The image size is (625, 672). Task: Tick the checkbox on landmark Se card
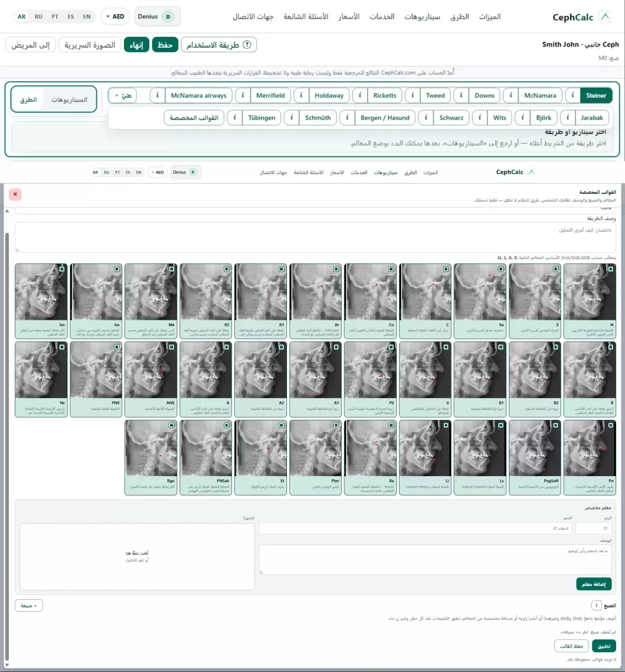501,269
